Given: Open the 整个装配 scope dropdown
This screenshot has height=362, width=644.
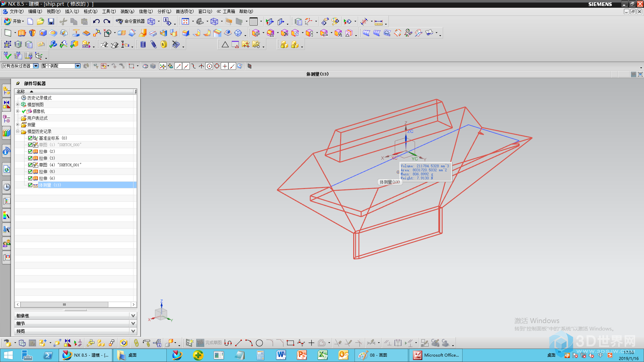Looking at the screenshot, I should pos(78,66).
